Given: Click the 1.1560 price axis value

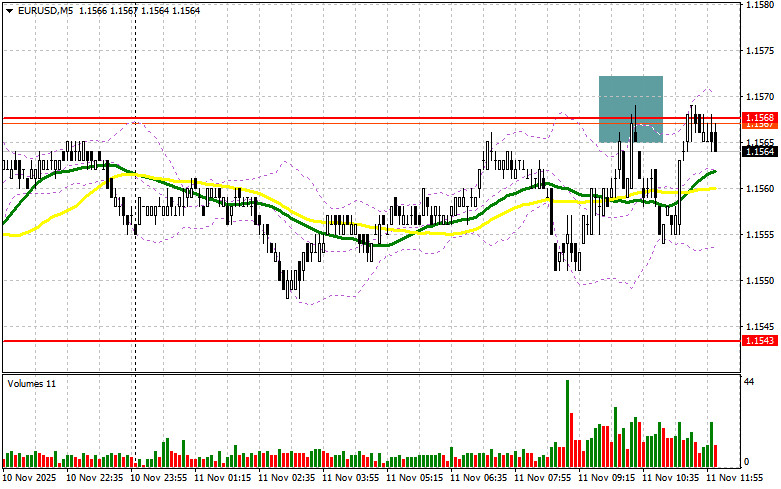Looking at the screenshot, I should pos(760,189).
